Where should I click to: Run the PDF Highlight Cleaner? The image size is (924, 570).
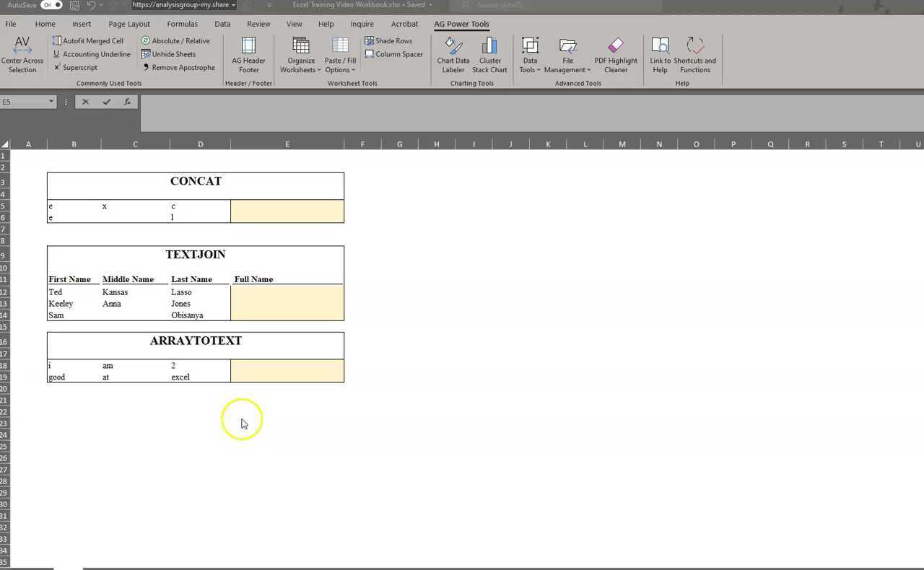pos(616,46)
